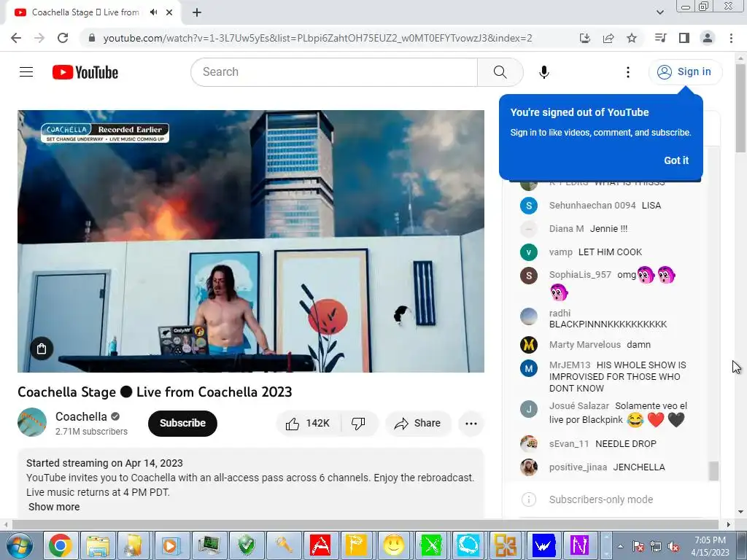Click the Subscribers-only mode info icon

[x=528, y=499]
